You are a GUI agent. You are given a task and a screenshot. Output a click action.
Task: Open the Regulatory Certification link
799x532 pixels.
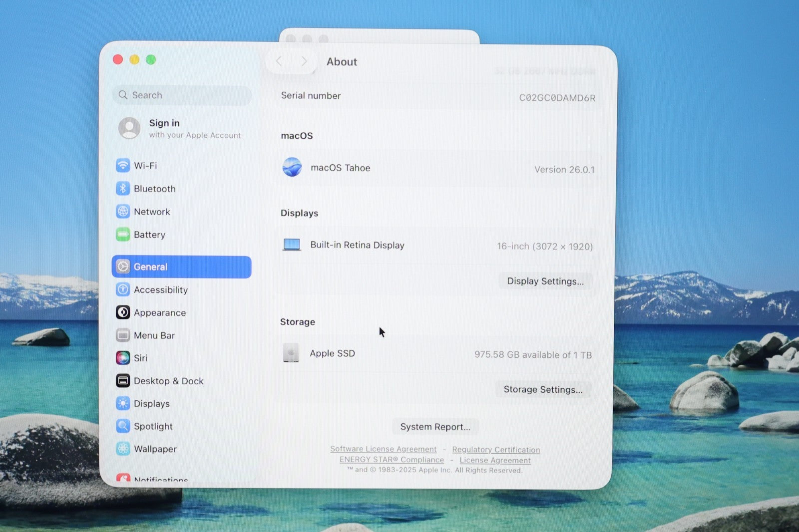click(496, 450)
